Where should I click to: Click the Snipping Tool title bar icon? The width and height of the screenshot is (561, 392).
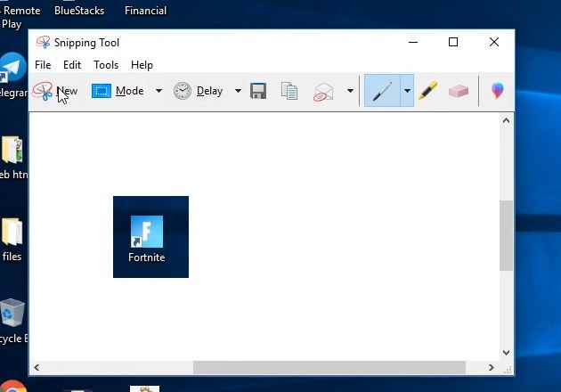click(x=43, y=42)
